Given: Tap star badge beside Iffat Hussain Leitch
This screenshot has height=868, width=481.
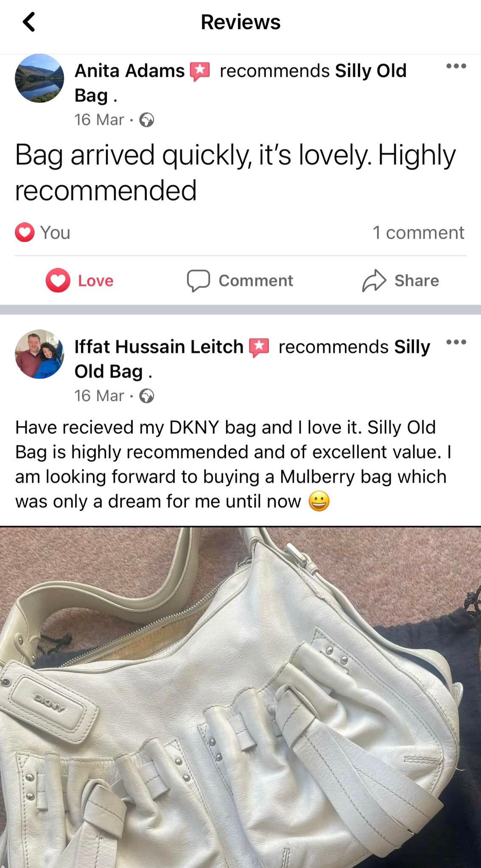Looking at the screenshot, I should pos(259,348).
